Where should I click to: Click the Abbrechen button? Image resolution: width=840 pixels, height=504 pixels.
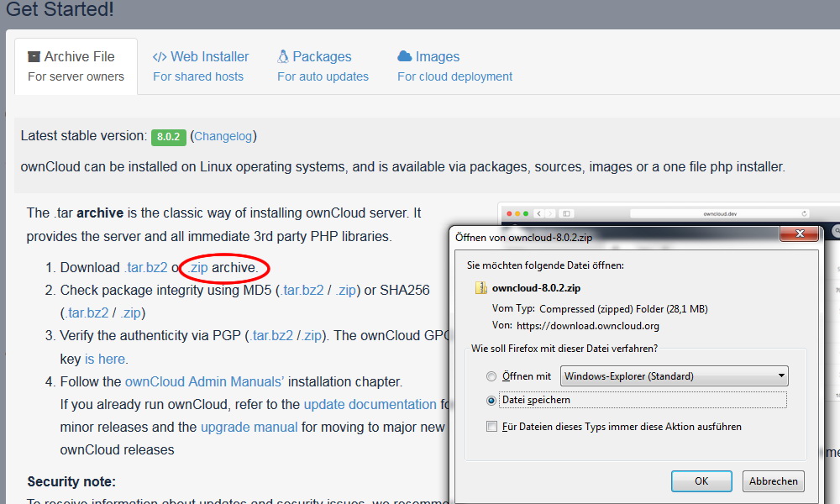coord(773,481)
